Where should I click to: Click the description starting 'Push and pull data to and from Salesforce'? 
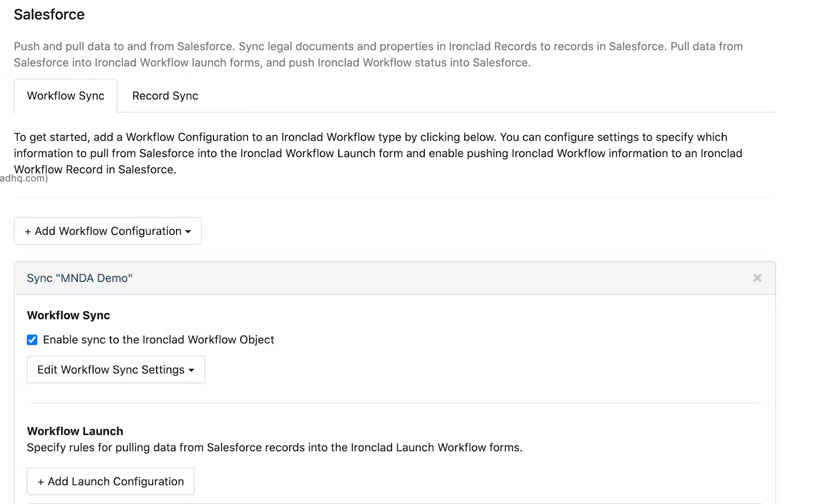click(378, 54)
